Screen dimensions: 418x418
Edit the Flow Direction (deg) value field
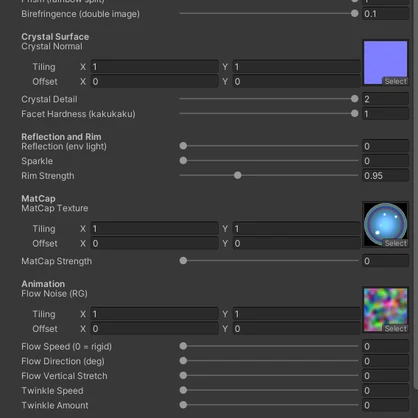[385, 361]
